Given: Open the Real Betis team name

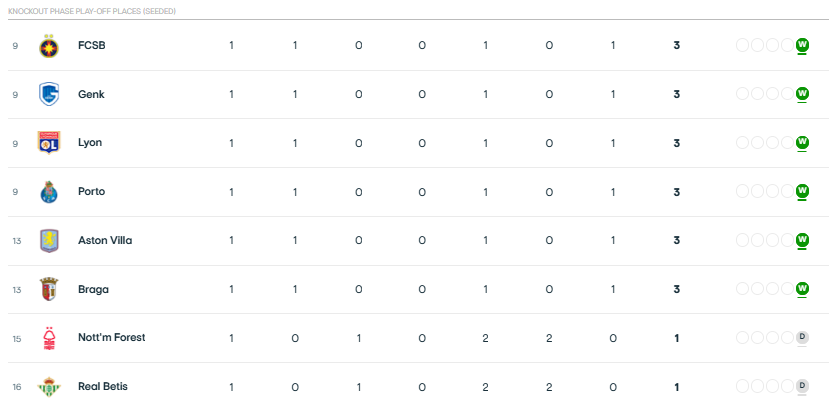Looking at the screenshot, I should click(x=103, y=387).
